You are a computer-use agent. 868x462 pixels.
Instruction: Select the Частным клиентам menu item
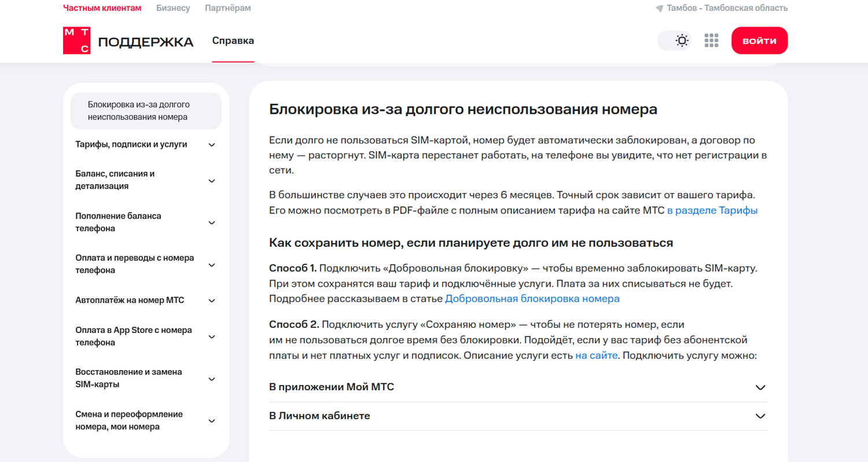(102, 8)
